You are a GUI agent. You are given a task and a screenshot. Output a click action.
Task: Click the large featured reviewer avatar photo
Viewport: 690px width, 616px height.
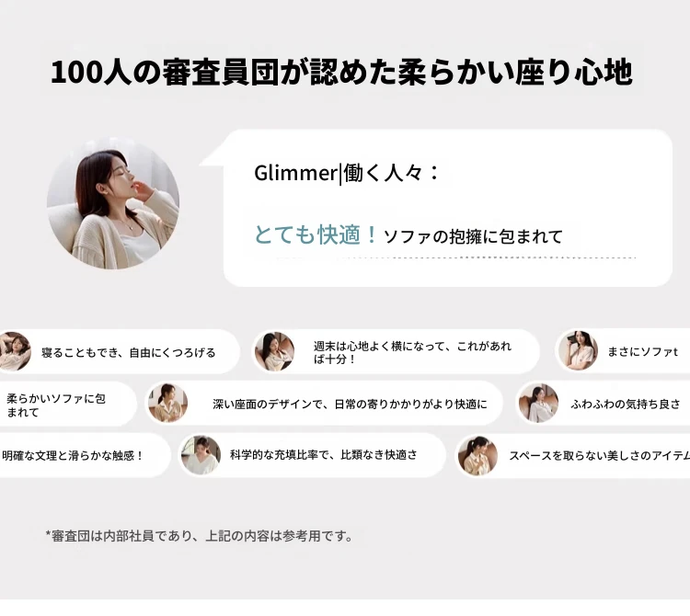click(x=113, y=203)
